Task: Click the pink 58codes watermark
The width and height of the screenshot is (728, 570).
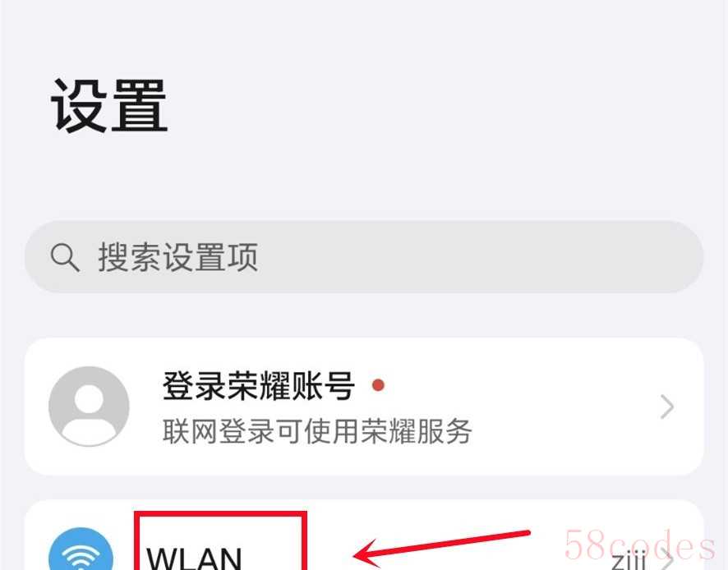Action: click(x=640, y=545)
